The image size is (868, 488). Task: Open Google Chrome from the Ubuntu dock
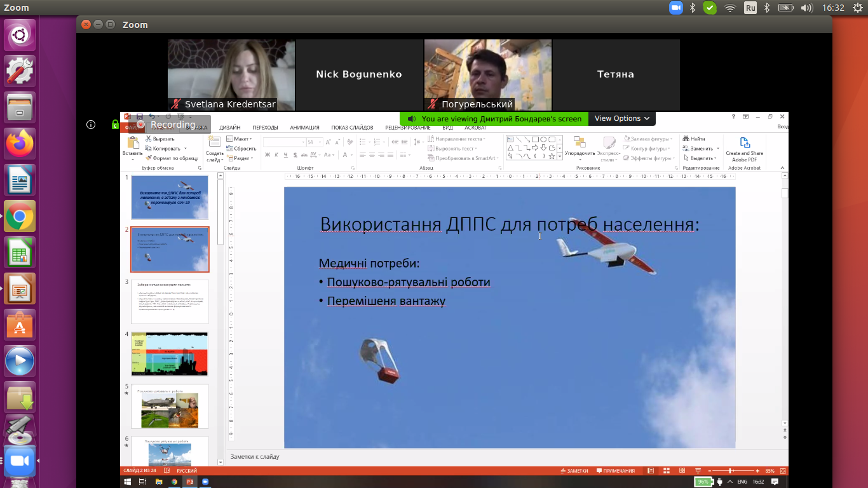pos(20,217)
